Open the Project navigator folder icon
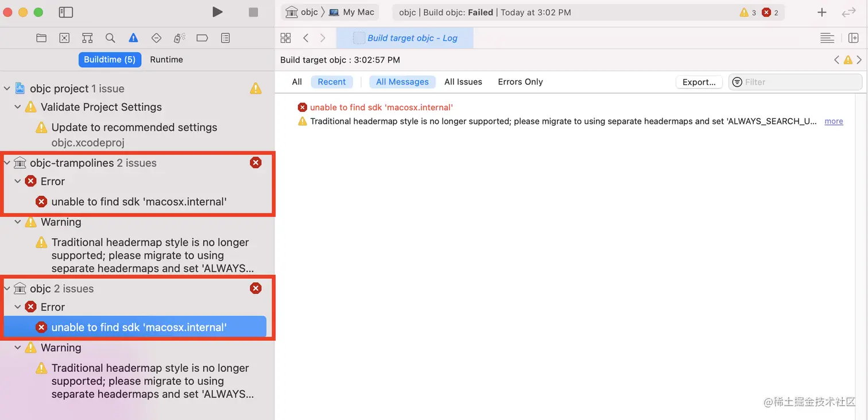This screenshot has width=868, height=420. 41,38
